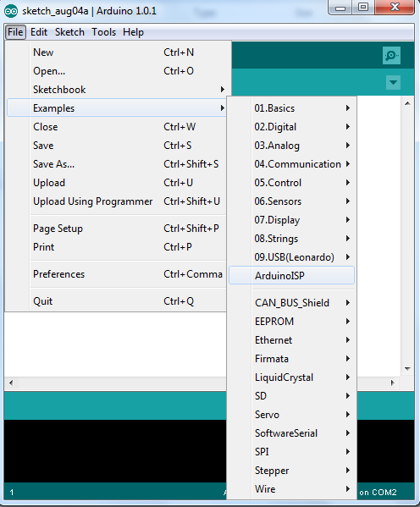The width and height of the screenshot is (420, 507).
Task: Expand the CAN_BUS_Shield library examples
Action: [291, 303]
